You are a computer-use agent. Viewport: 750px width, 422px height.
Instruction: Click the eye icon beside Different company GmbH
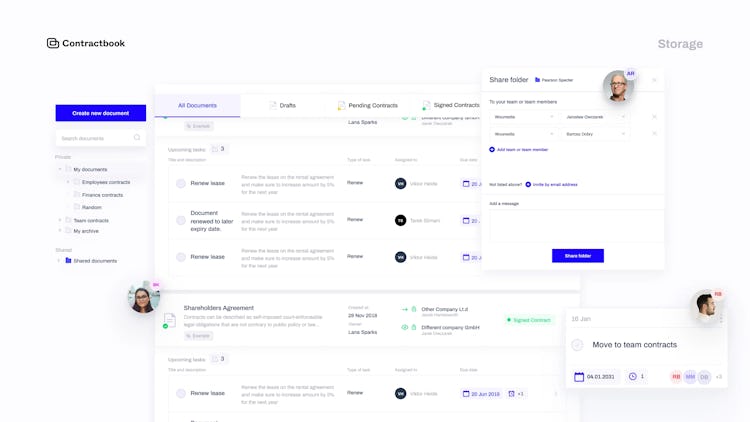[x=405, y=327]
